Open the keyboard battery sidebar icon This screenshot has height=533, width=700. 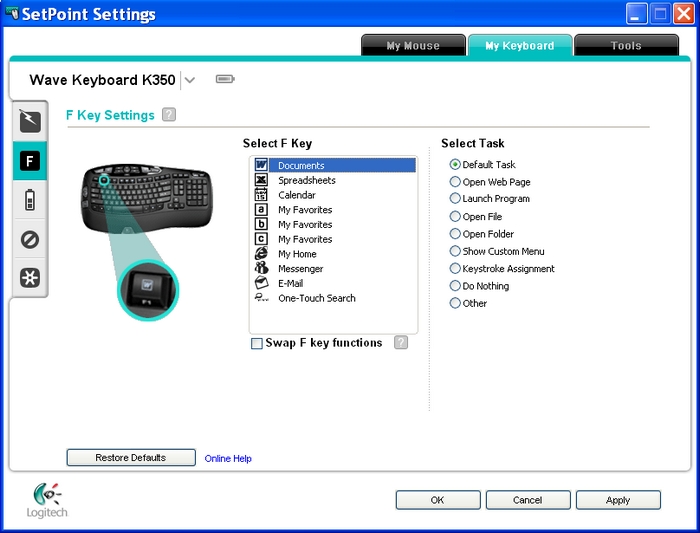pos(30,200)
